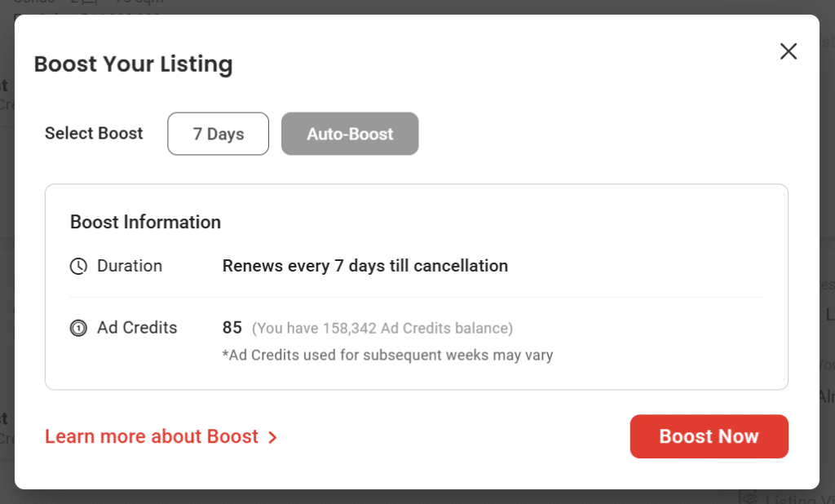Click the 85 ad credits value
This screenshot has width=835, height=504.
pyautogui.click(x=232, y=328)
